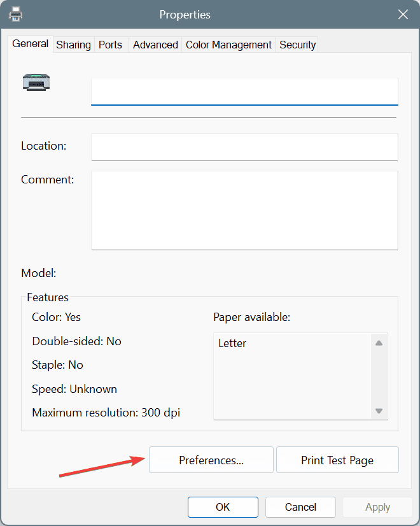Select Letter in the paper available list
Screen dimensions: 420x526
(232, 343)
